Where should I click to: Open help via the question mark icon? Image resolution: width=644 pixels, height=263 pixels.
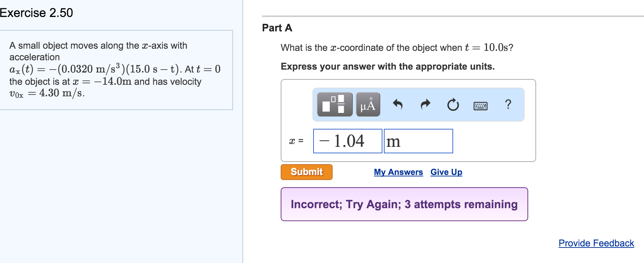(508, 105)
